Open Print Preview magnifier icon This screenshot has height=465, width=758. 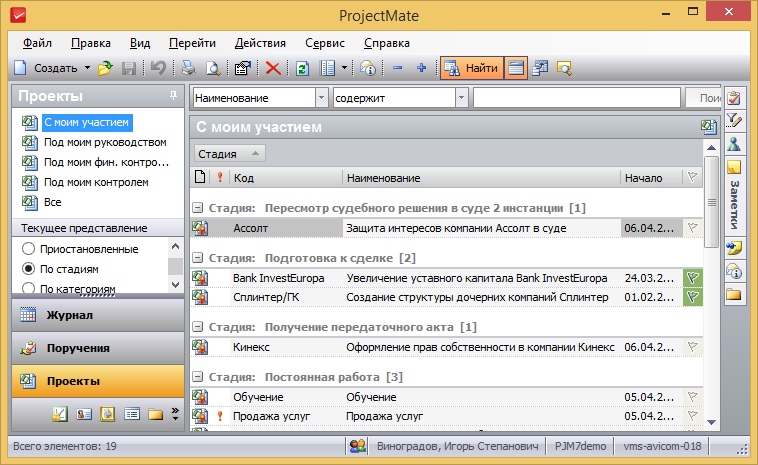tap(213, 68)
